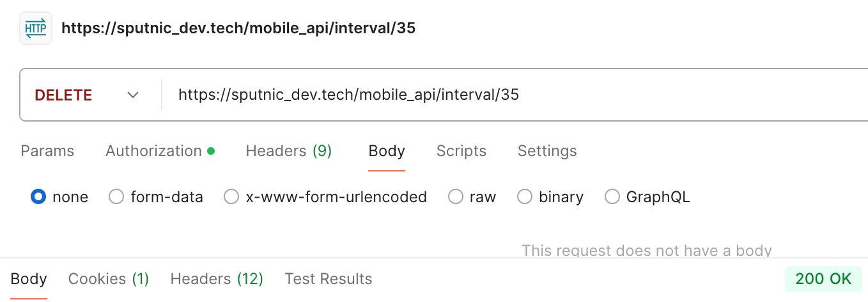Click the HTTP request type icon
This screenshot has width=868, height=302.
click(36, 29)
